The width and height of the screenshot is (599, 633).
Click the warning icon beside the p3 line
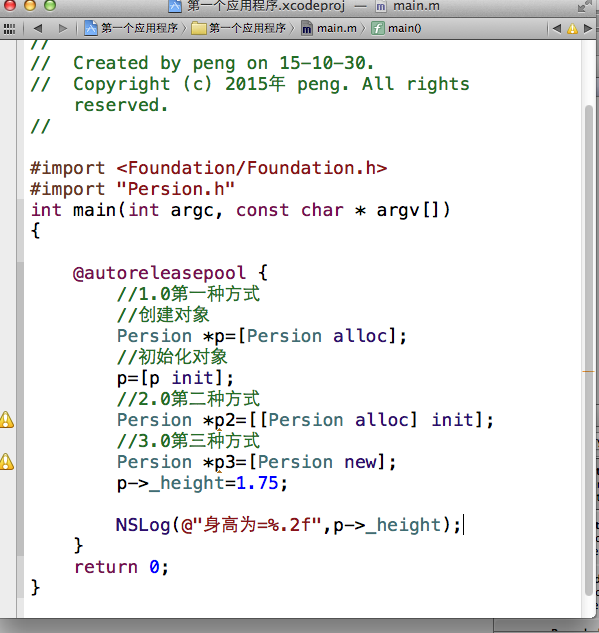6,462
